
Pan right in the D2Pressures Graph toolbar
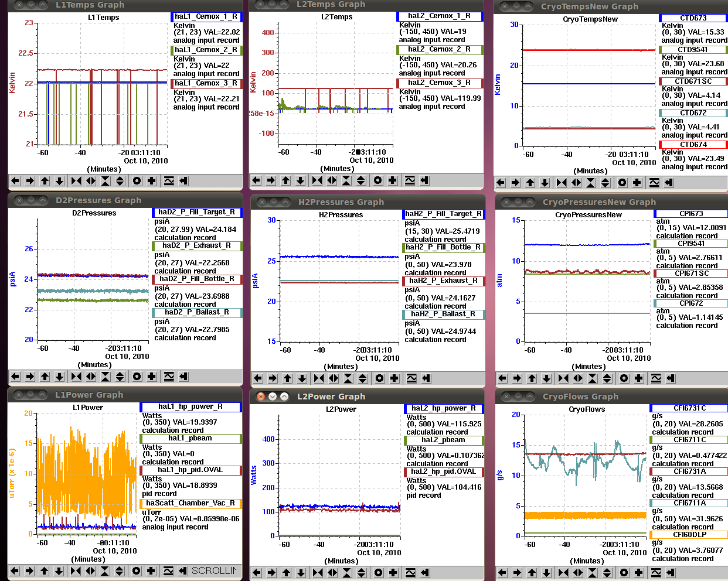click(30, 377)
